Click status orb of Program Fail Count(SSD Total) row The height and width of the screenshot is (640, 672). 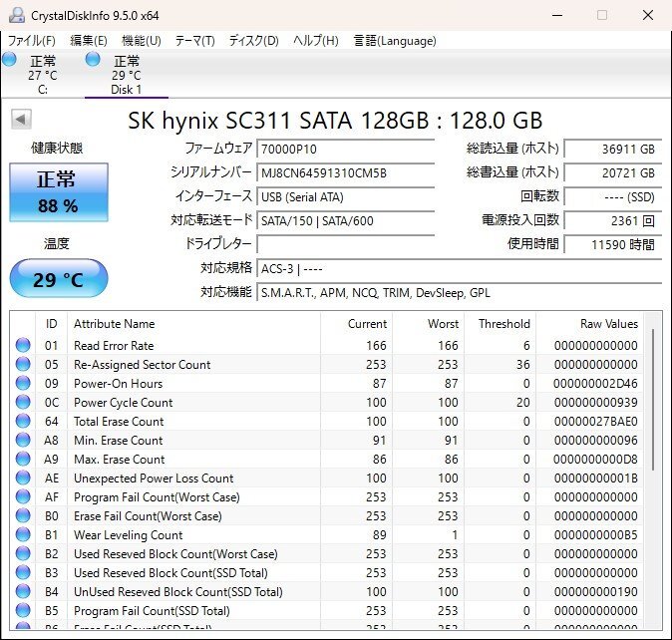pyautogui.click(x=23, y=610)
